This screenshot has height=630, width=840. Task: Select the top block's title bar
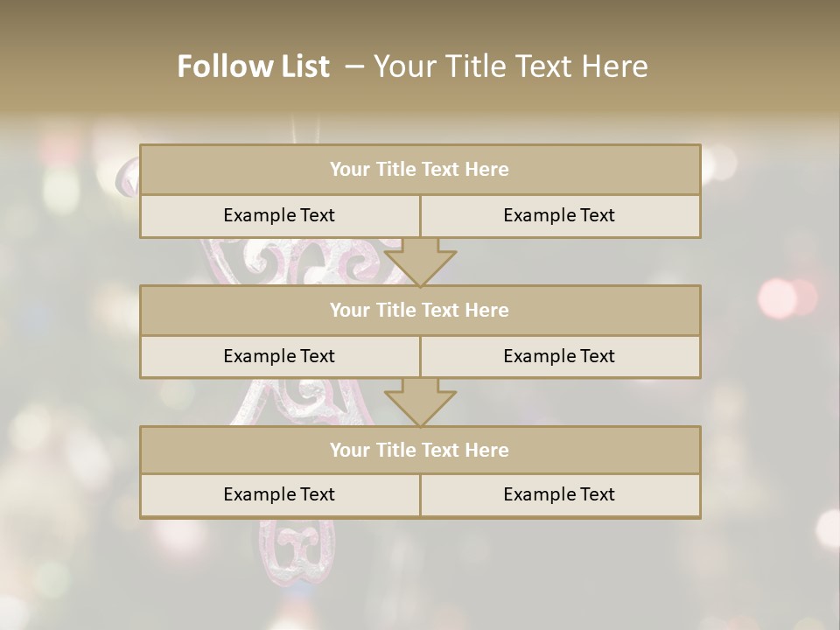[x=420, y=170]
